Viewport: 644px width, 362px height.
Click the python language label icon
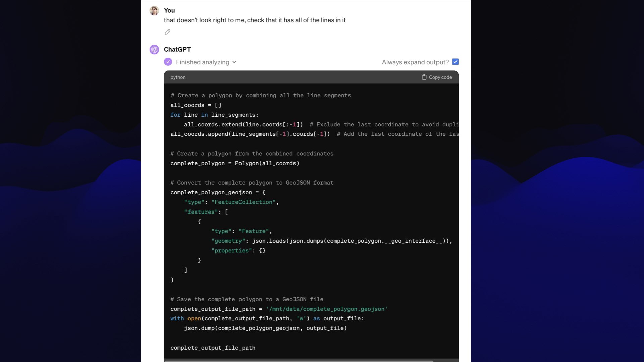click(x=178, y=77)
